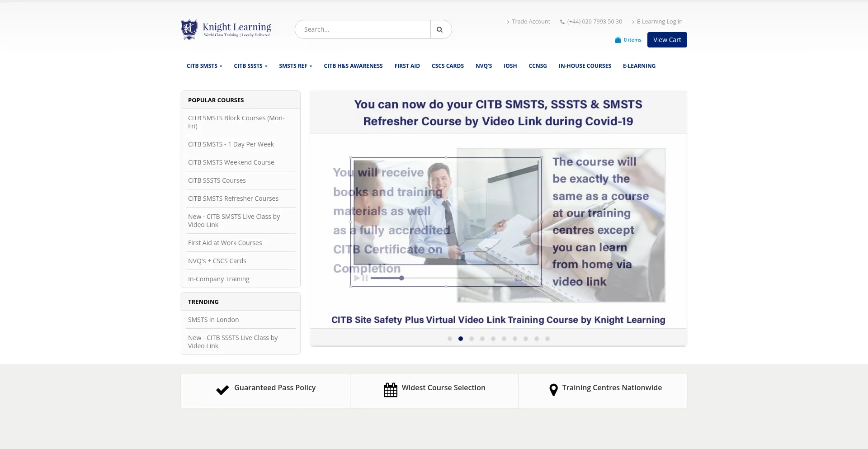This screenshot has height=449, width=868.
Task: Click the TRENDING heading
Action: click(203, 302)
